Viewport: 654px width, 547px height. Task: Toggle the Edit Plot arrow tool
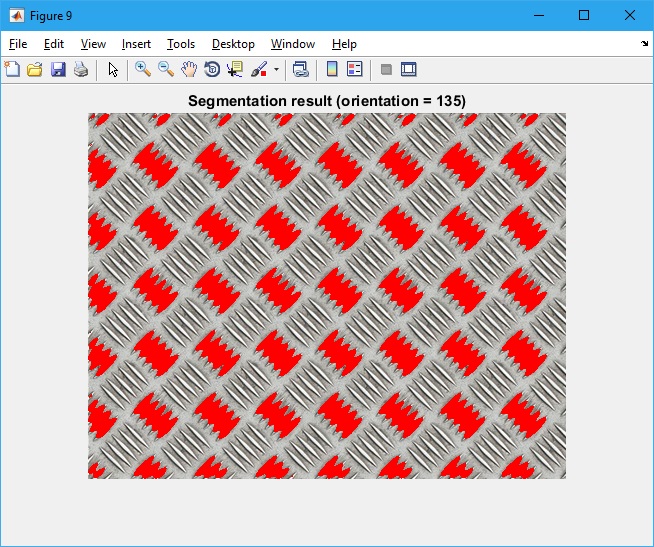click(113, 69)
